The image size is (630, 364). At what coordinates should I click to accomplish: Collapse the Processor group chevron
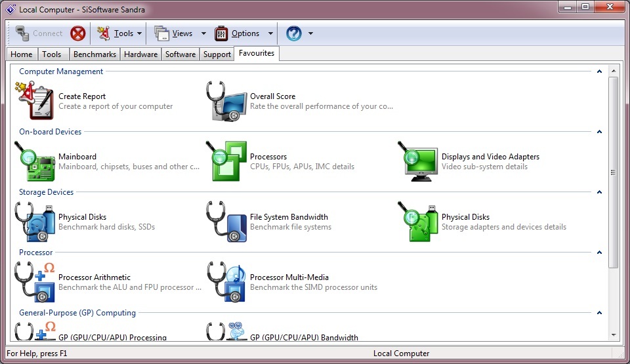point(599,253)
